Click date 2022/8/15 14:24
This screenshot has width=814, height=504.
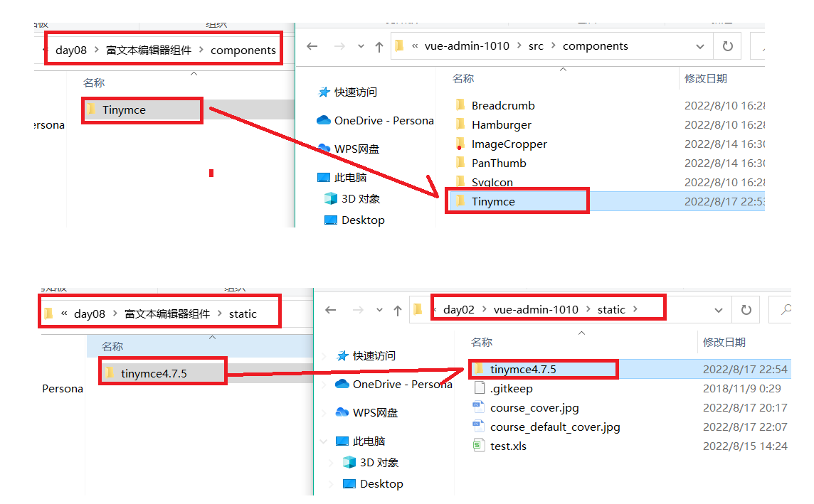[745, 446]
